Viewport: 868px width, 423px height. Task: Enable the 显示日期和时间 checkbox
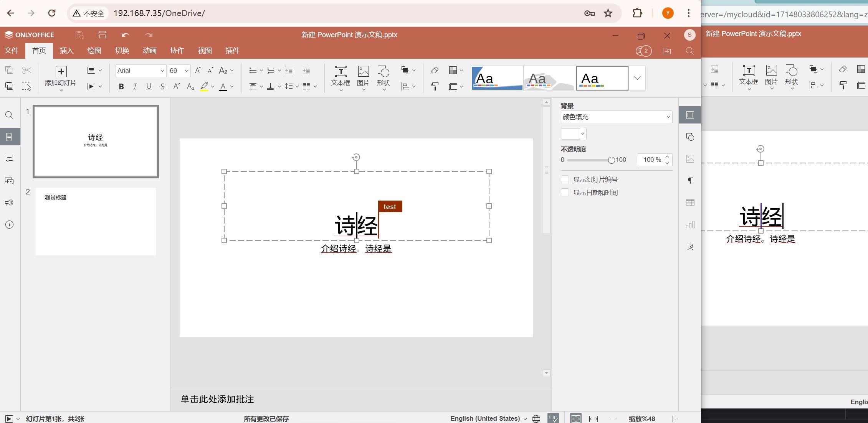565,192
